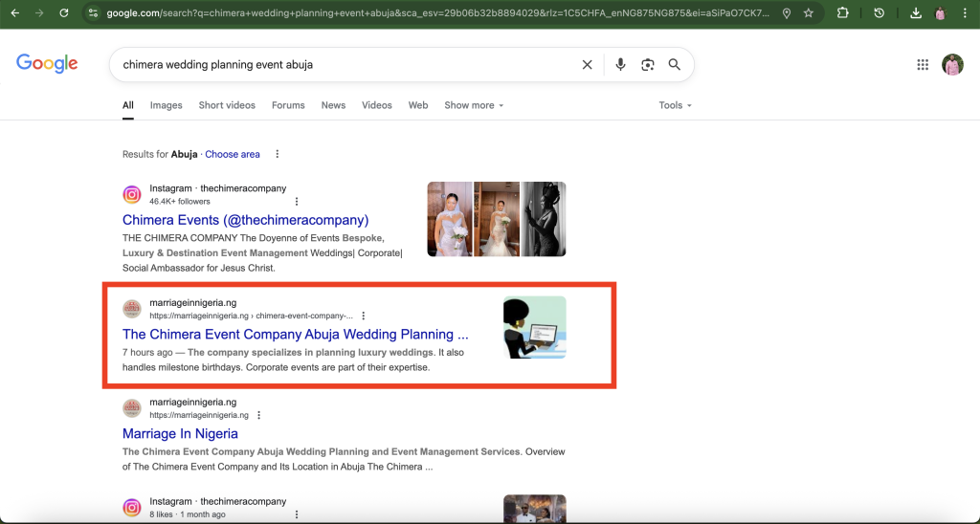Switch to the Videos tab

pos(377,105)
